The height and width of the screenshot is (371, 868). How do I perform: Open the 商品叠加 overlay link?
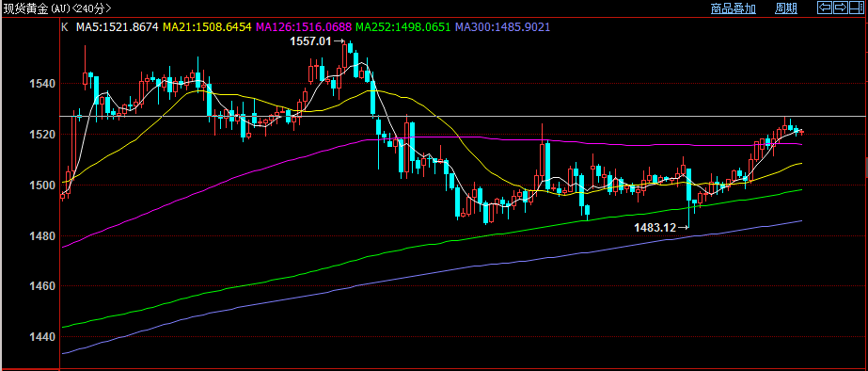[733, 8]
